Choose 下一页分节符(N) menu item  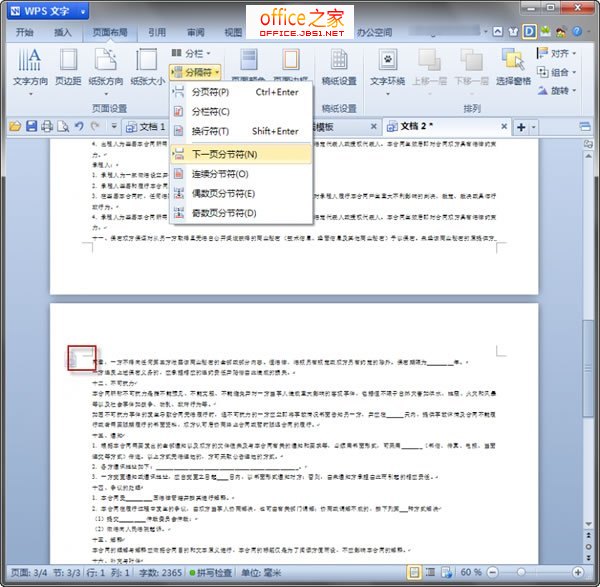241,154
